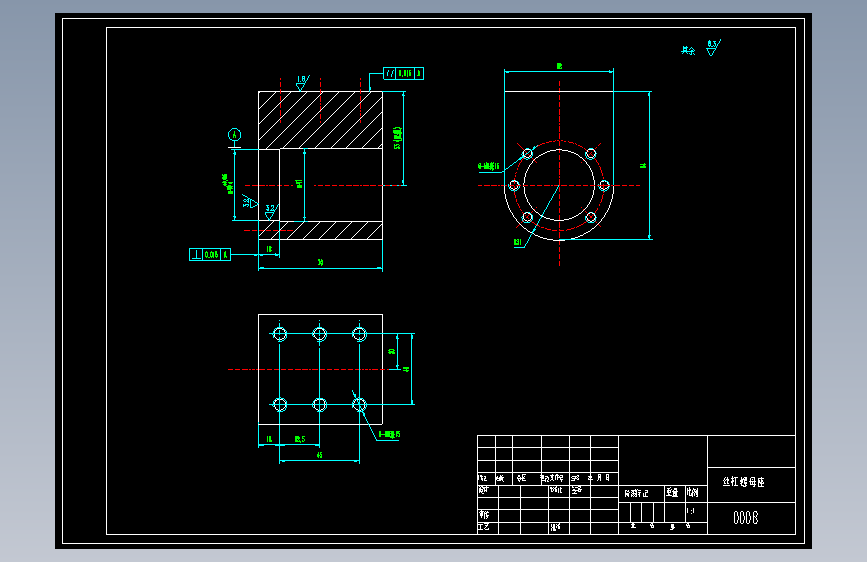Click the leftmost bolt hole on flange centerline
867x562 pixels.
coord(514,185)
